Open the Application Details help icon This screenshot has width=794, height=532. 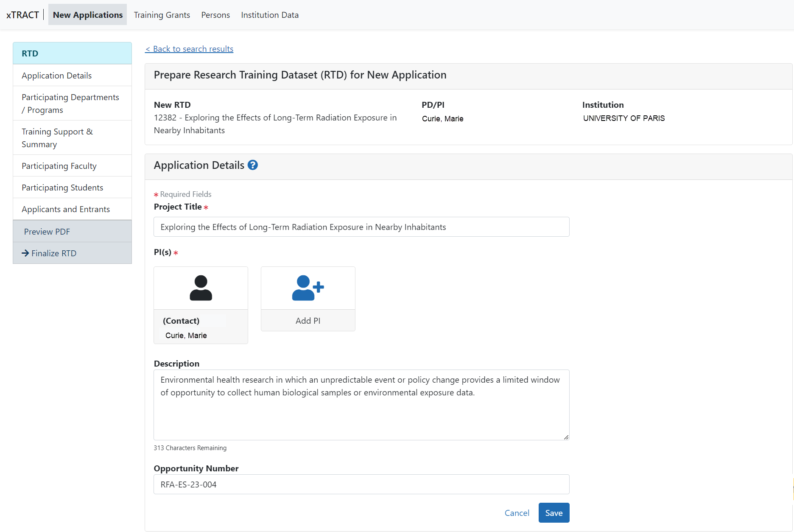click(252, 165)
